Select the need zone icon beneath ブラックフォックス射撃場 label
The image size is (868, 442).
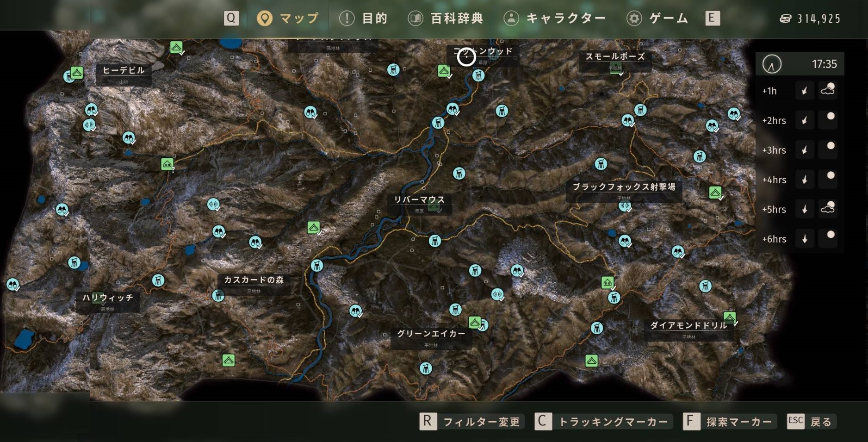tap(625, 205)
